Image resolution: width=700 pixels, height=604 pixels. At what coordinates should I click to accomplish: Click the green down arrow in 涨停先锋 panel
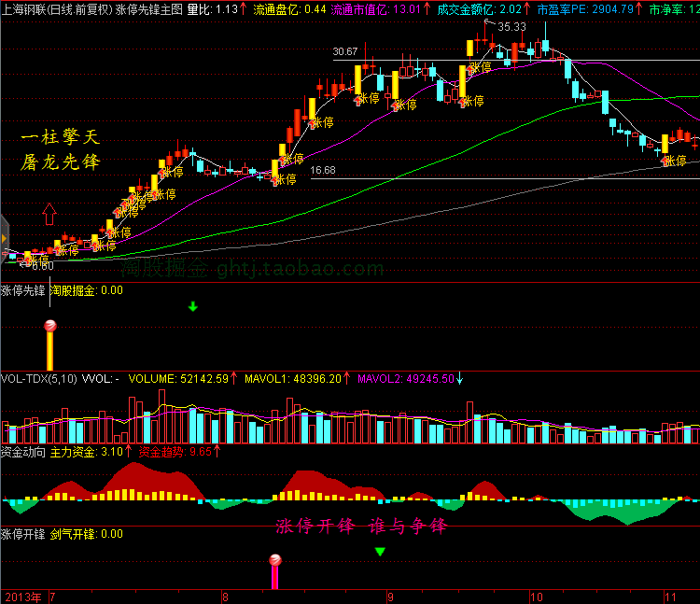pyautogui.click(x=193, y=305)
